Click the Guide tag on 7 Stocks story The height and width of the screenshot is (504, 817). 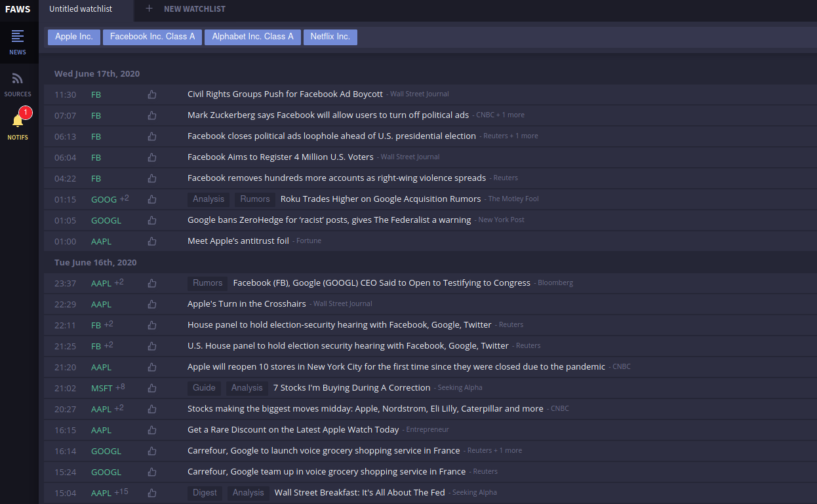click(x=204, y=388)
